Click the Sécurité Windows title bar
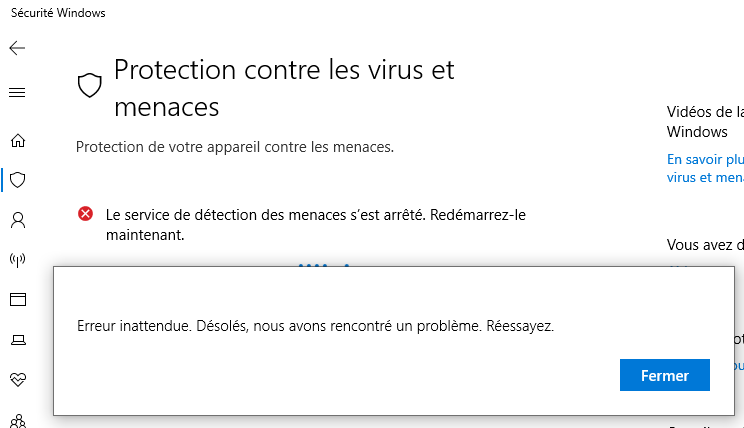 click(60, 13)
